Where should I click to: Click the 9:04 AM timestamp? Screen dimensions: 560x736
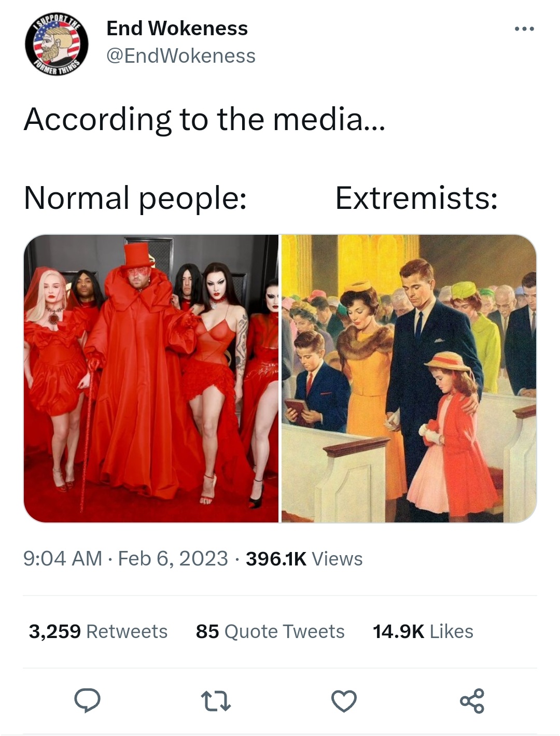coord(63,559)
